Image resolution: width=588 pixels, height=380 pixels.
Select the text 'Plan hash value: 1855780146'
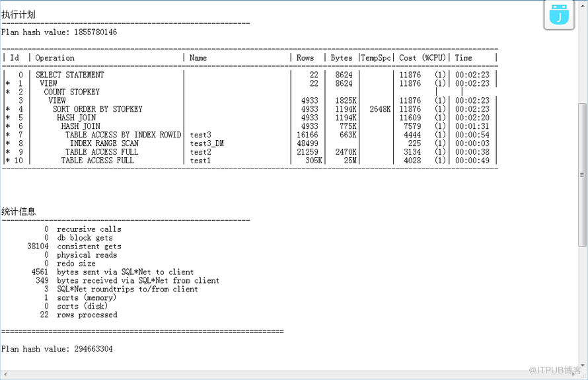click(x=59, y=32)
